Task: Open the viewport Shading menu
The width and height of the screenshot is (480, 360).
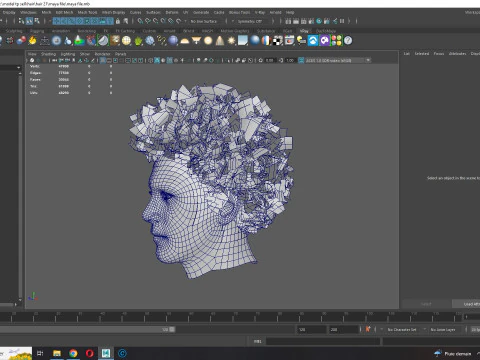Action: click(x=48, y=54)
